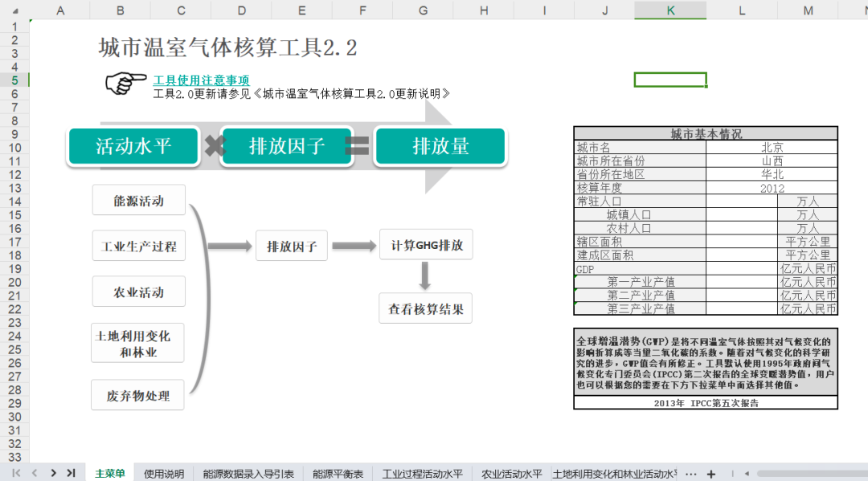Select the 农业活动水平 sheet tab
Image resolution: width=868 pixels, height=481 pixels.
(511, 474)
